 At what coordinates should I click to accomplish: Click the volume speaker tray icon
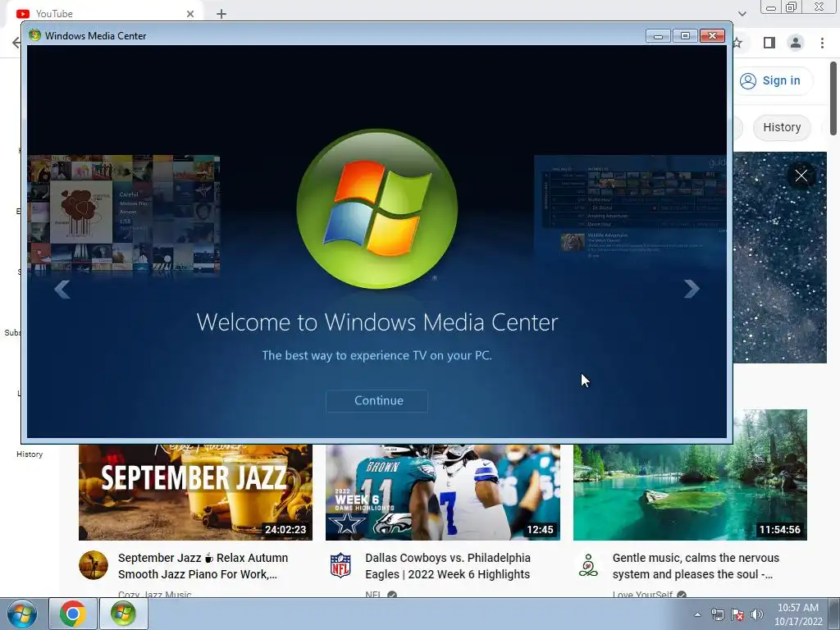pyautogui.click(x=757, y=615)
